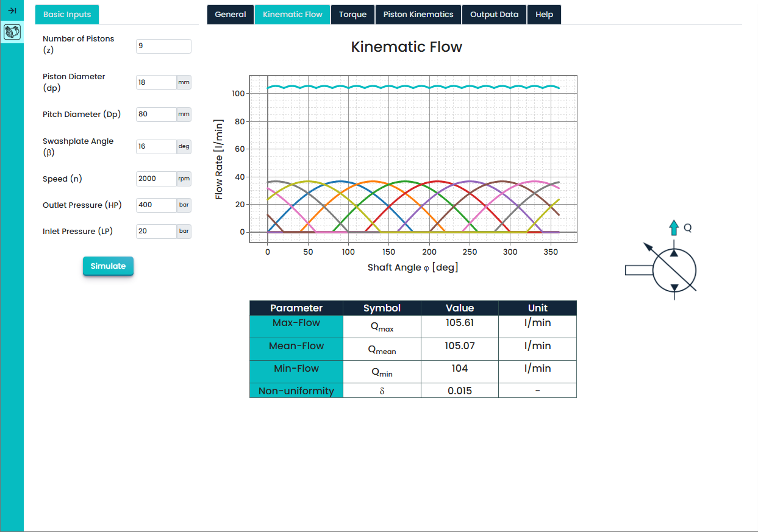Click the Max-Flow value cell in table
Screen dimensions: 758x532
[x=459, y=324]
